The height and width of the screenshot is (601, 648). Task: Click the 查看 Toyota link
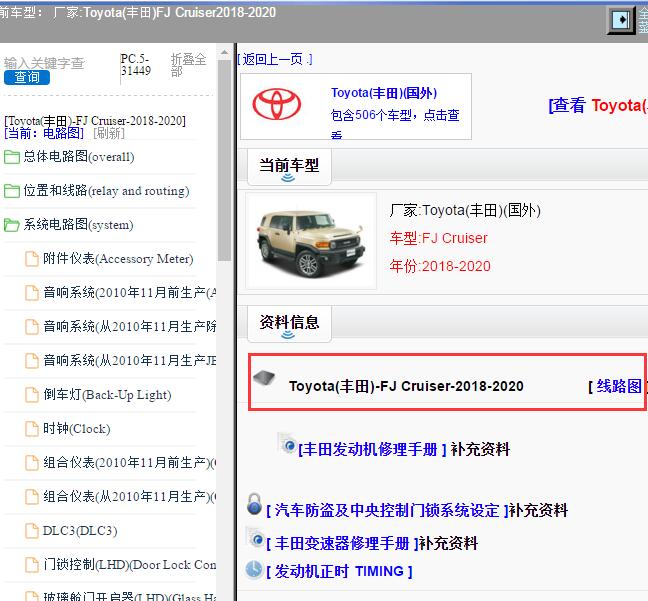[x=598, y=105]
